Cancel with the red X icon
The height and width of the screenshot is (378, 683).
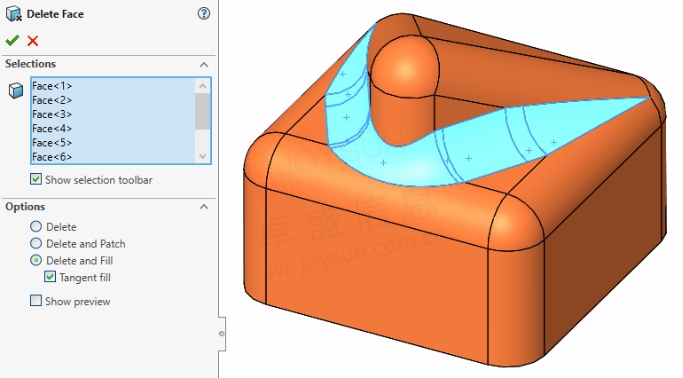click(33, 40)
